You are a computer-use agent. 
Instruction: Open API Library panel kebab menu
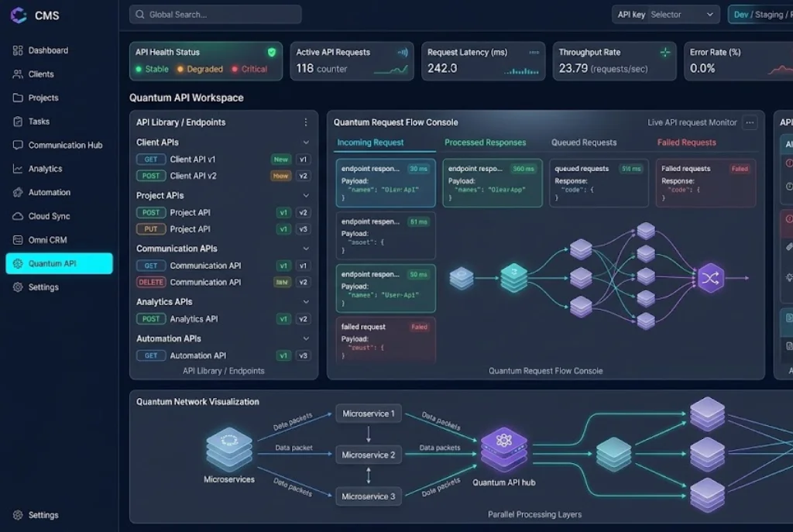coord(305,122)
